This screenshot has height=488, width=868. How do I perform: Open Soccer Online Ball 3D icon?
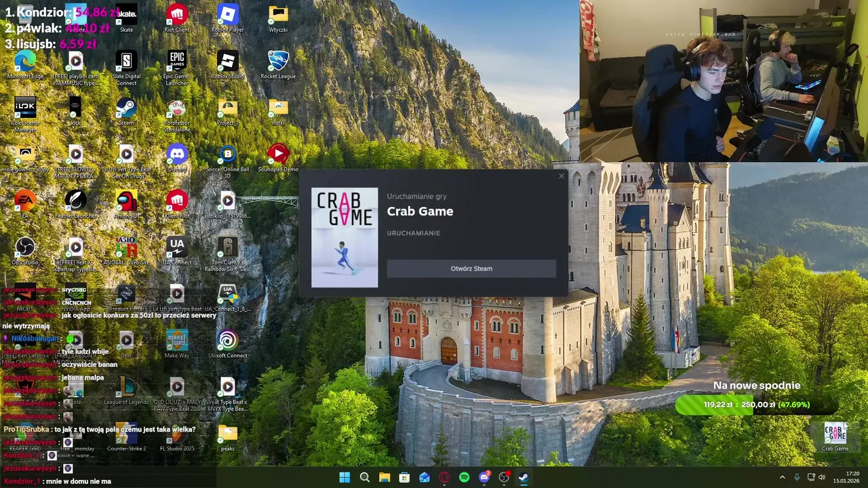tap(227, 162)
